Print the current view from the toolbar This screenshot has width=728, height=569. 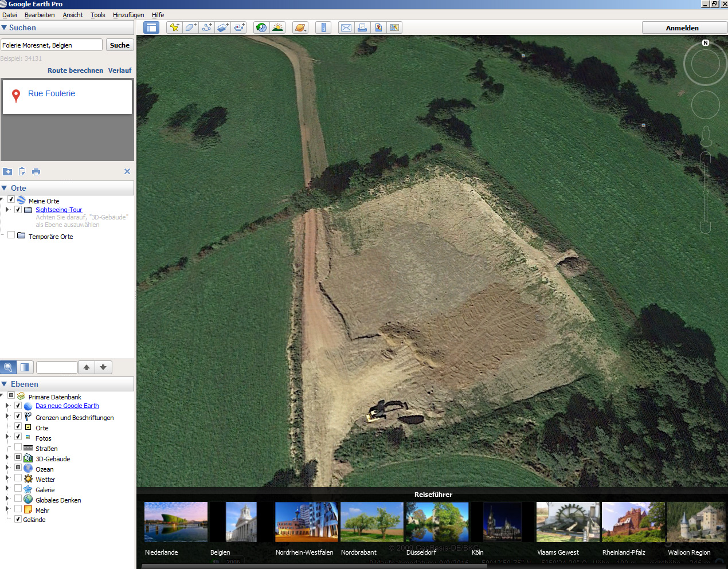coord(362,28)
